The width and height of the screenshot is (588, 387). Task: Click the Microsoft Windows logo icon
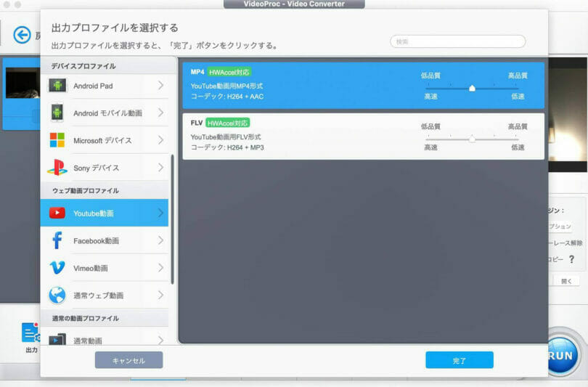coord(57,140)
